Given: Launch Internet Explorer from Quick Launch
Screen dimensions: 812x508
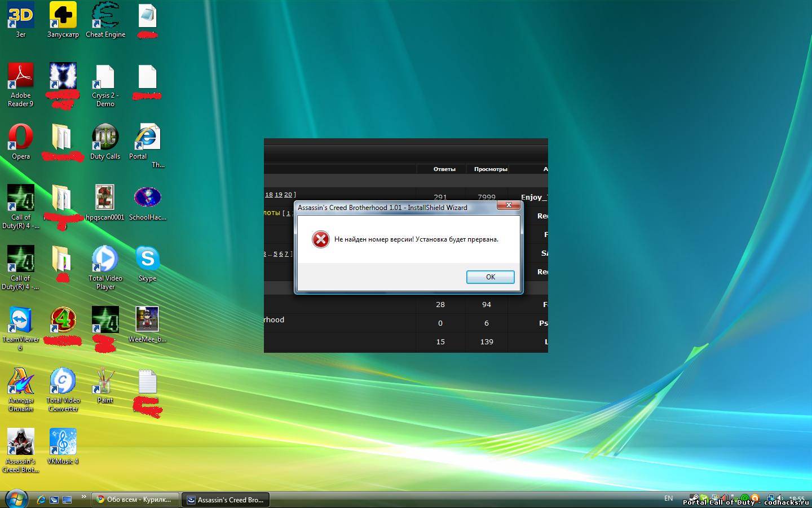Looking at the screenshot, I should [41, 500].
